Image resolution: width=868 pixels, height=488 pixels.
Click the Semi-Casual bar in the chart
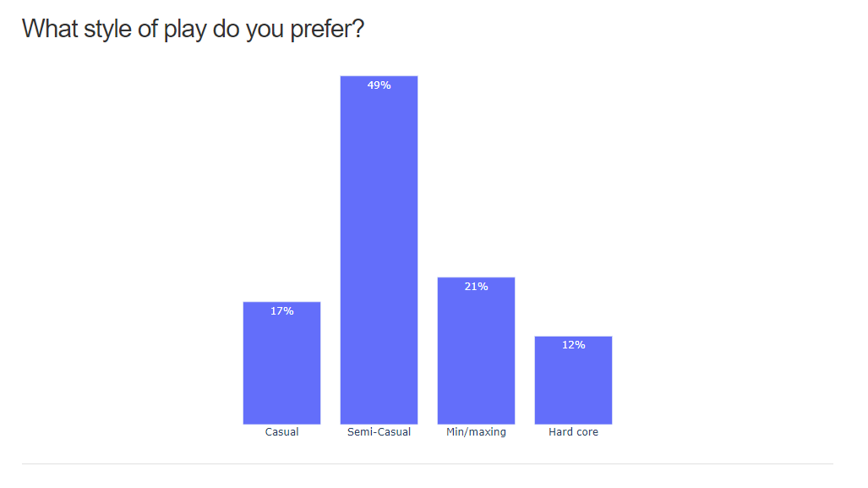[x=379, y=249]
